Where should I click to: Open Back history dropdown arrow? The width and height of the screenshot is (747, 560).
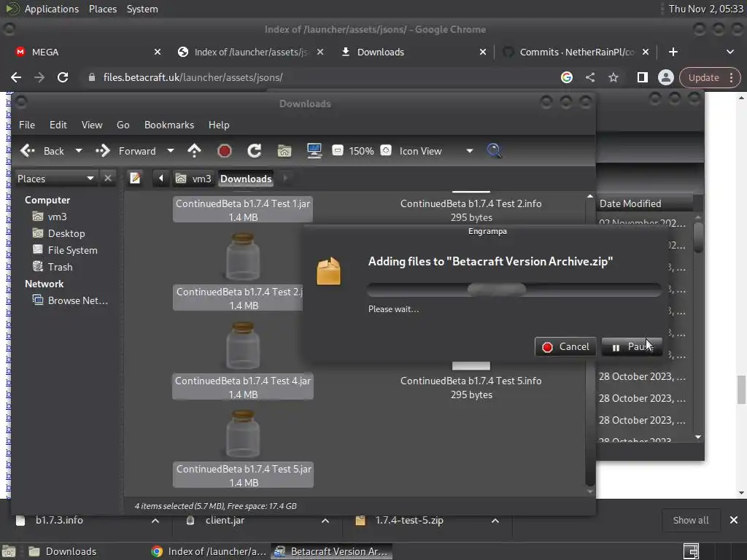click(79, 151)
